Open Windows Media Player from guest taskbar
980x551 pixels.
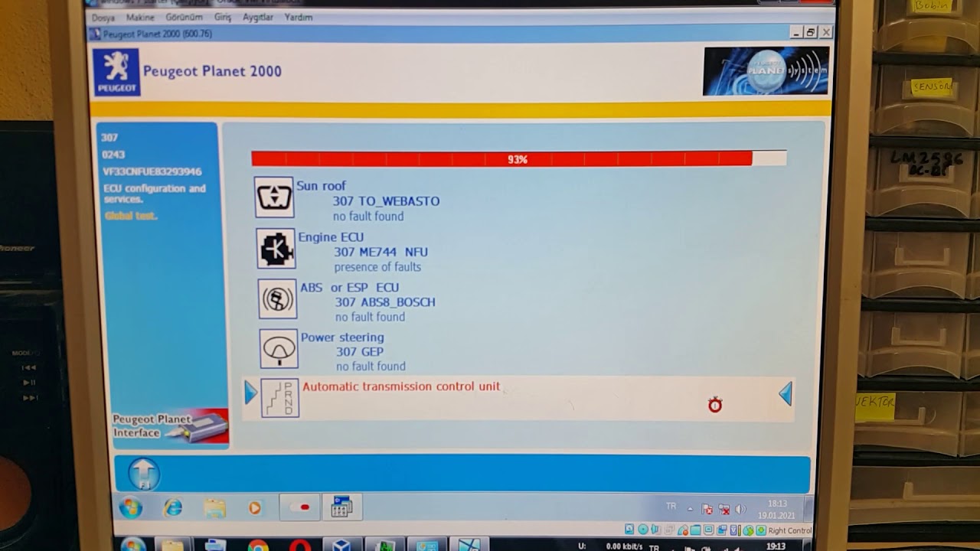pyautogui.click(x=255, y=508)
